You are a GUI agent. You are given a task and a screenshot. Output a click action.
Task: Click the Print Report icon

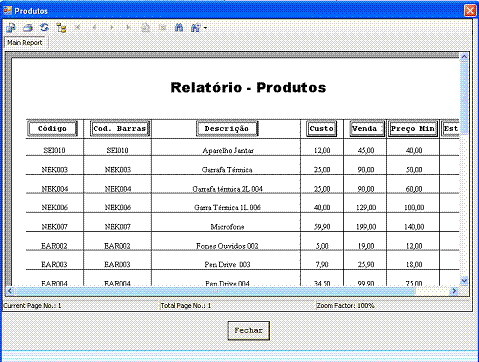tap(28, 28)
